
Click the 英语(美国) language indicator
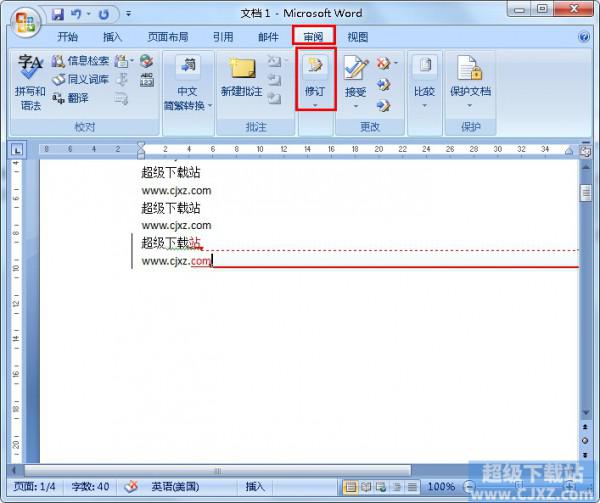pyautogui.click(x=175, y=487)
